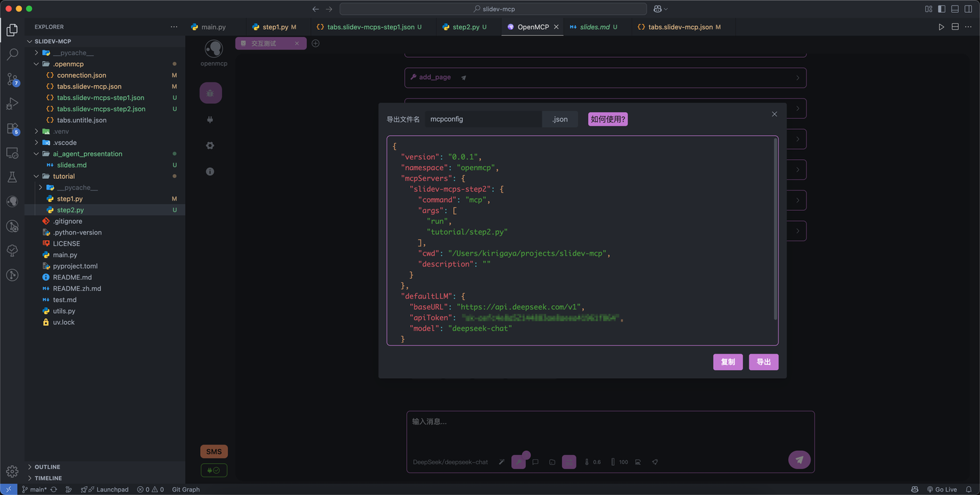This screenshot has height=495, width=980.
Task: Toggle the primary side bar layout button
Action: (942, 9)
